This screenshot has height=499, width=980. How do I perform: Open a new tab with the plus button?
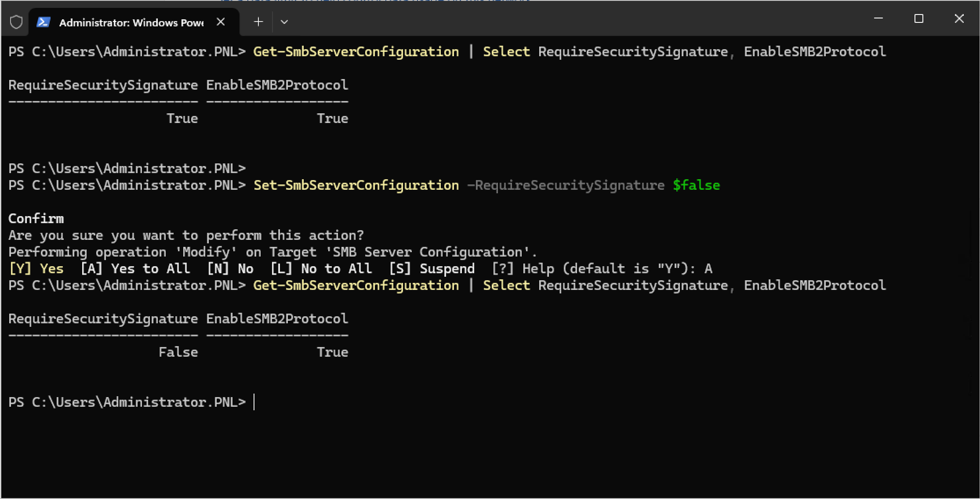258,22
